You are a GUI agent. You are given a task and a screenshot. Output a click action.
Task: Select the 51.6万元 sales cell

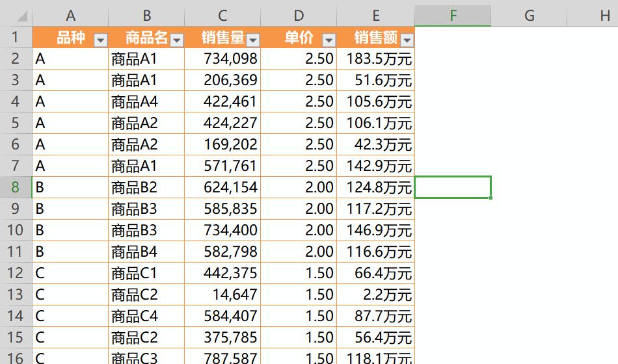point(375,81)
